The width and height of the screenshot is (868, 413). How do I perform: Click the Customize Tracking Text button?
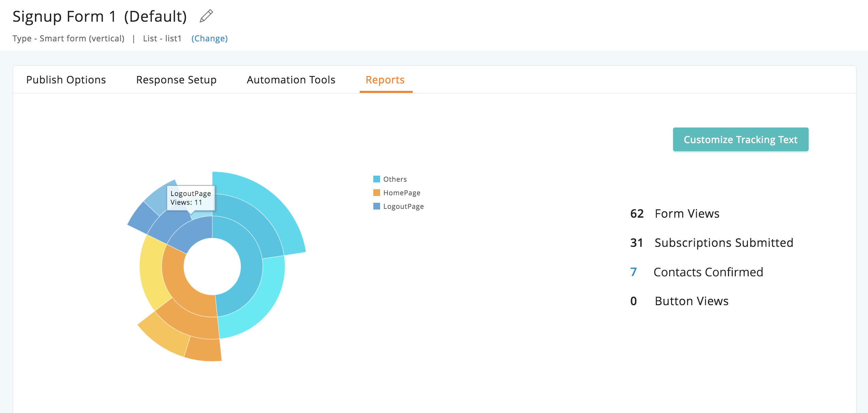(741, 139)
